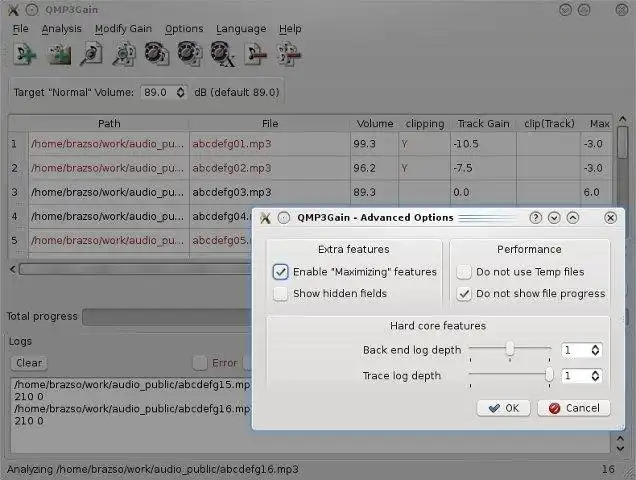The width and height of the screenshot is (636, 480).
Task: Open the Help menu
Action: [290, 29]
